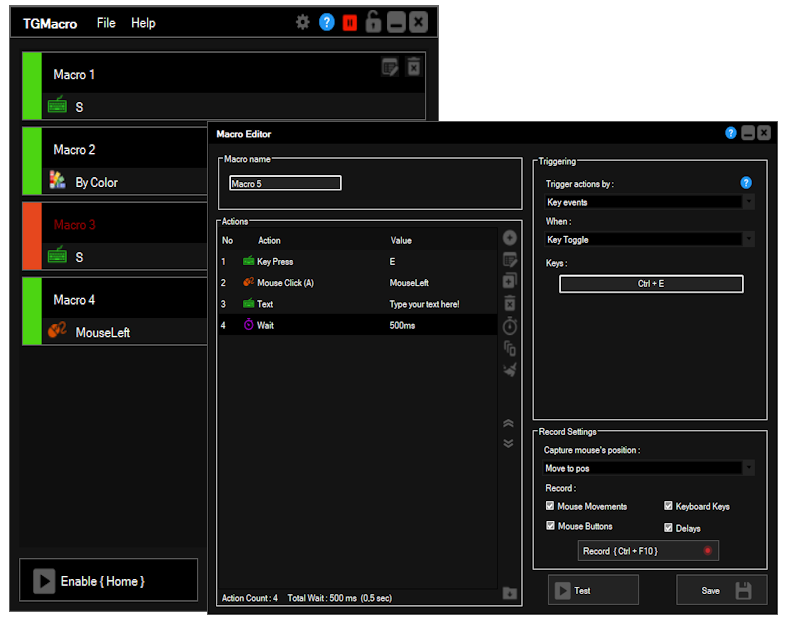The width and height of the screenshot is (785, 622).
Task: Click the MouseLeft label under Macro 4
Action: 103,333
